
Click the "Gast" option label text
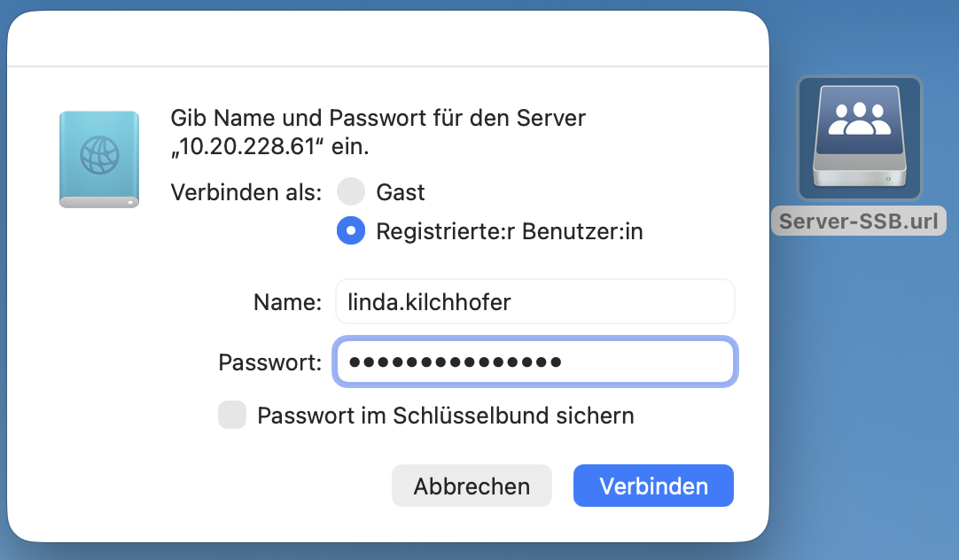pos(401,191)
